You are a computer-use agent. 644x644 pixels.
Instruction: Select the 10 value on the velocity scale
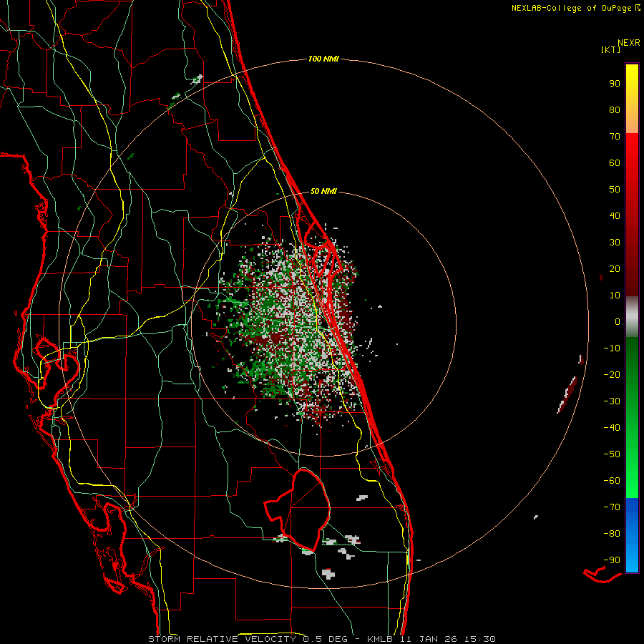(615, 296)
